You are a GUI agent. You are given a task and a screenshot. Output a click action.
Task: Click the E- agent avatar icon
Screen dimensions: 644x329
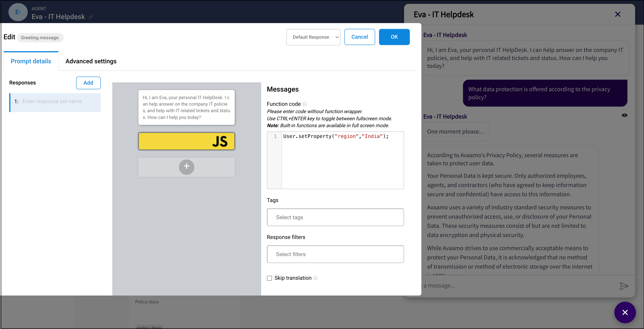(18, 12)
